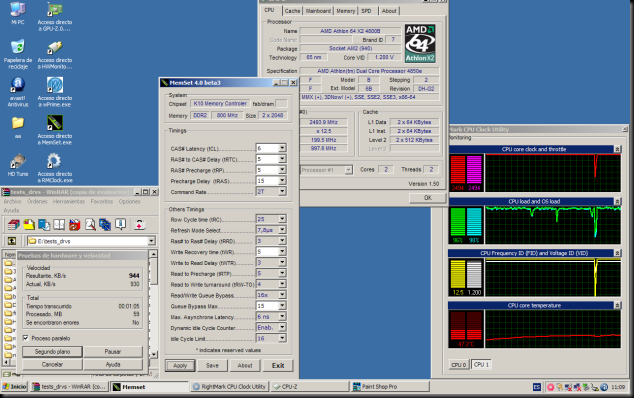Viewport: 634px width, 398px height.
Task: Select the CPU 1 tab in RightMark monitoring
Action: tap(481, 364)
